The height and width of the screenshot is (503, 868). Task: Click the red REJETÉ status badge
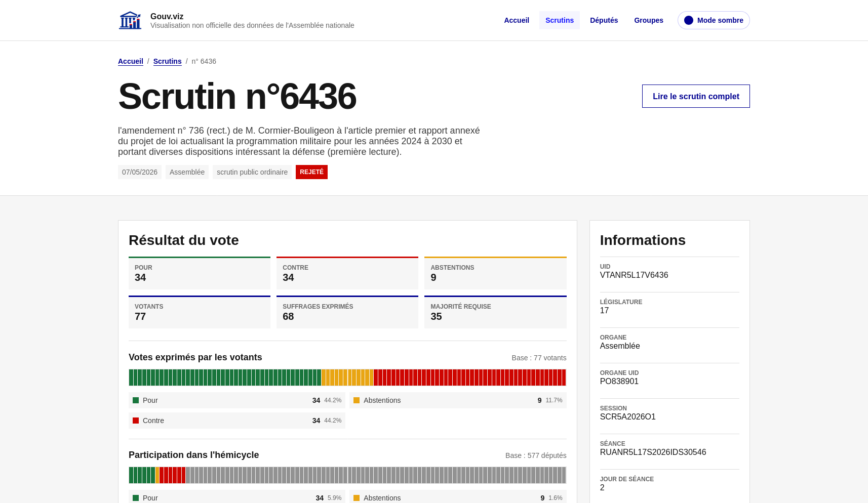tap(311, 172)
